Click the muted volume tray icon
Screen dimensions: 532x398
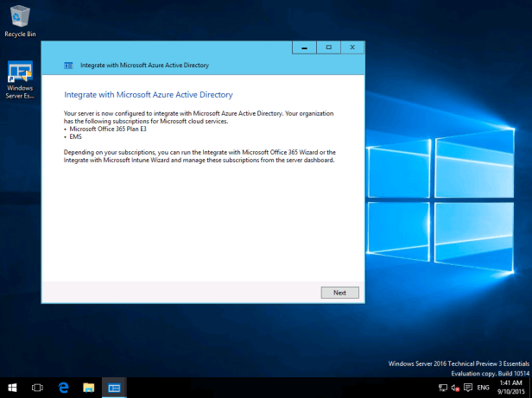coord(454,388)
